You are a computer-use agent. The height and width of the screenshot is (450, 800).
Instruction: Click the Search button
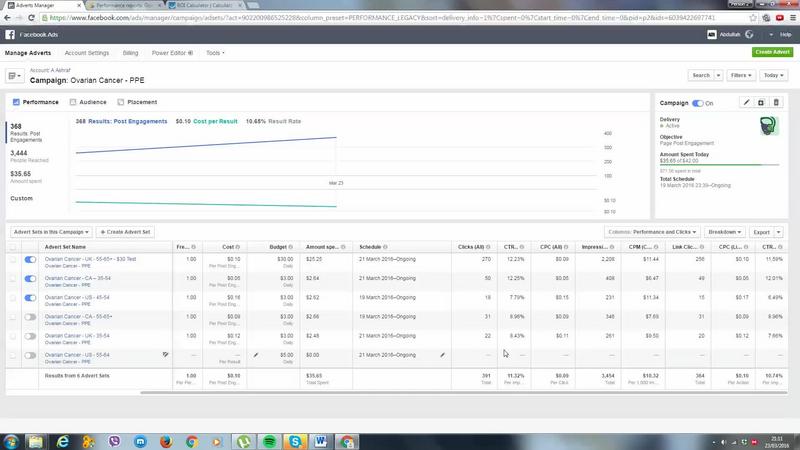pyautogui.click(x=701, y=75)
